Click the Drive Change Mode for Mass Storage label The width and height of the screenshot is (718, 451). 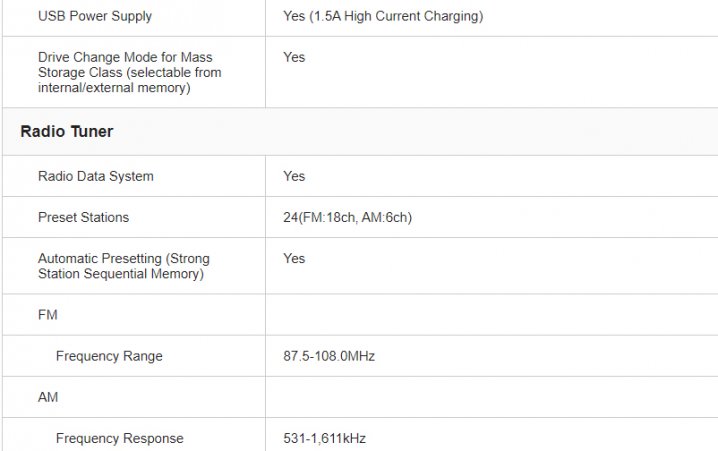(130, 72)
